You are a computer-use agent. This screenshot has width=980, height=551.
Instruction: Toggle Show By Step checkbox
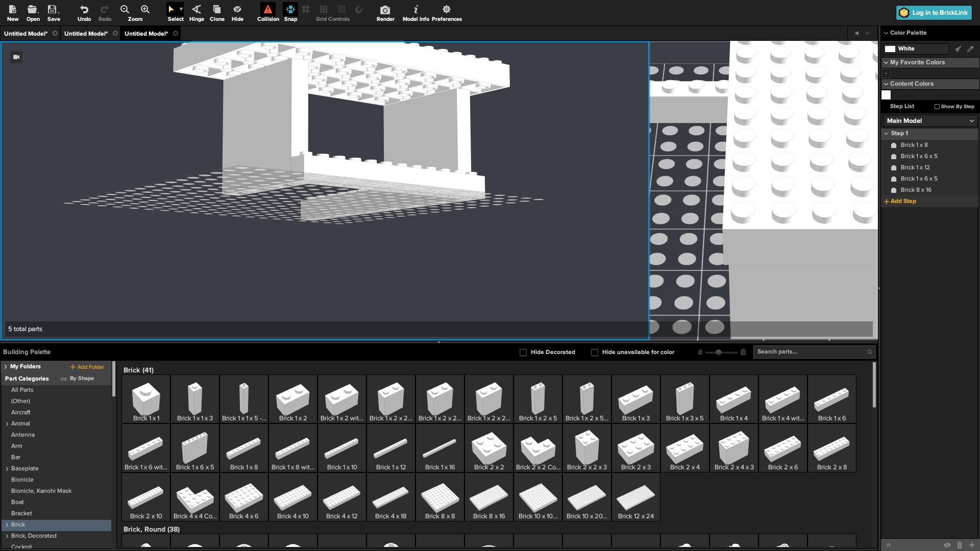(x=937, y=107)
